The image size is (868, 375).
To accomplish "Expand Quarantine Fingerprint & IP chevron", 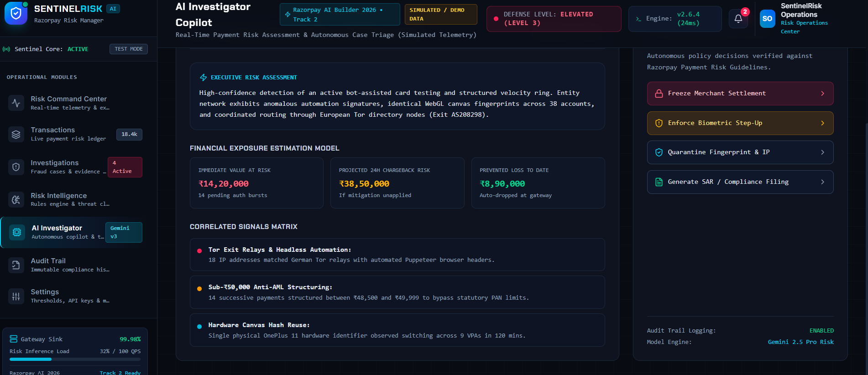I will pyautogui.click(x=822, y=152).
